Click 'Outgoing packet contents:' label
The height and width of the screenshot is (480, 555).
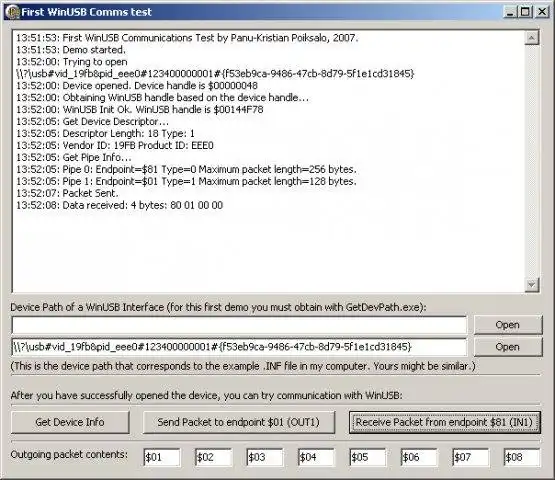click(69, 454)
